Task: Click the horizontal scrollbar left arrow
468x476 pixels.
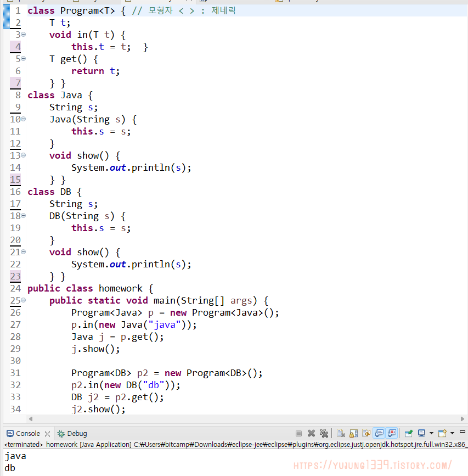Action: (31, 419)
